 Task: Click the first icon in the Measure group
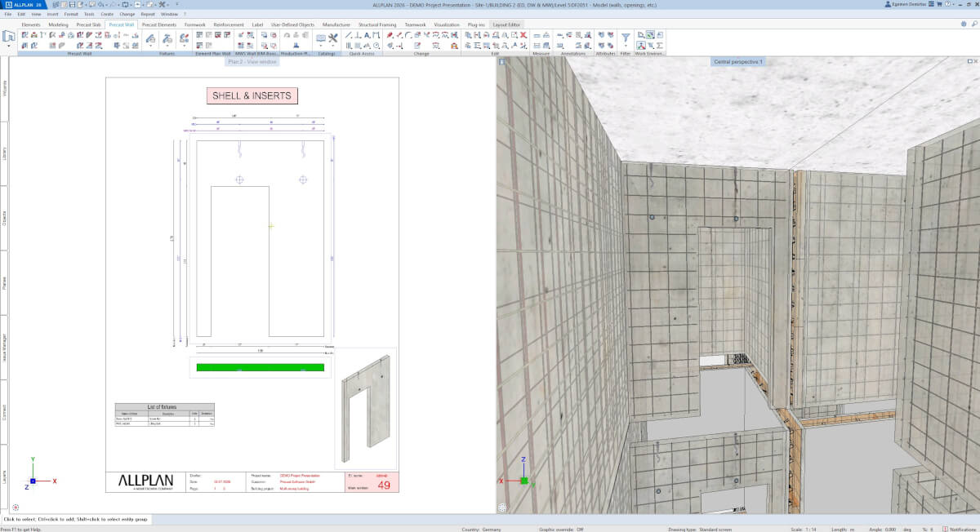click(537, 35)
